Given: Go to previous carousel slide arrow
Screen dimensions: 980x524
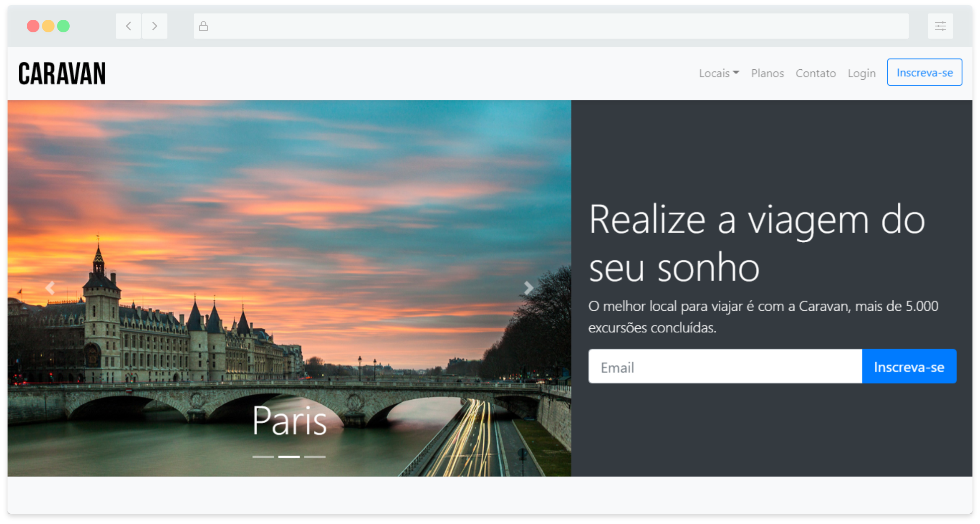Looking at the screenshot, I should (x=50, y=288).
